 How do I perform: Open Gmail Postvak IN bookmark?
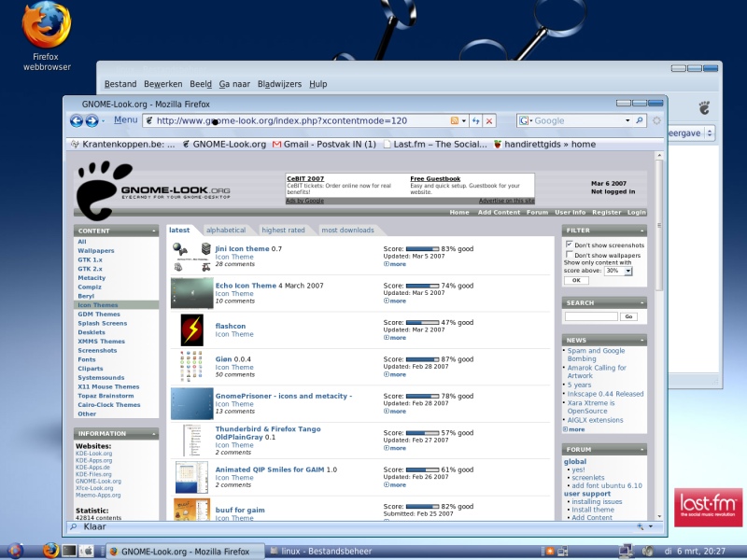324,145
